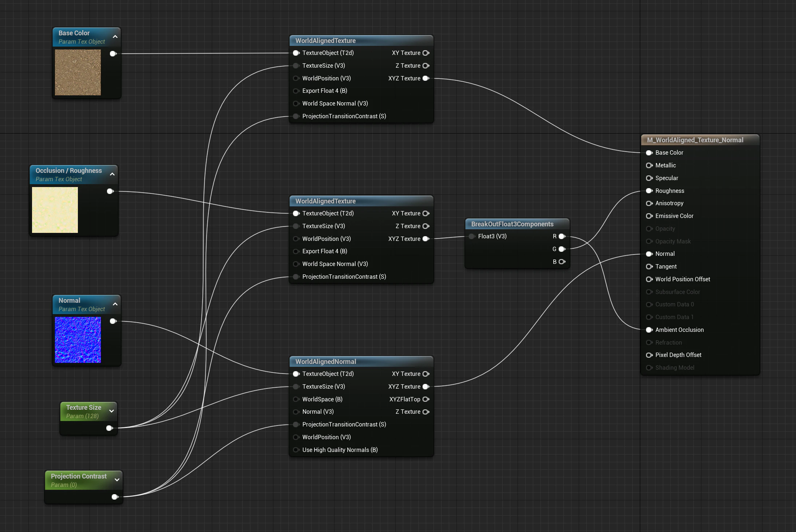Screen dimensions: 796x532
Task: Click Use High Quality Normals (B) input pin
Action: click(x=296, y=450)
